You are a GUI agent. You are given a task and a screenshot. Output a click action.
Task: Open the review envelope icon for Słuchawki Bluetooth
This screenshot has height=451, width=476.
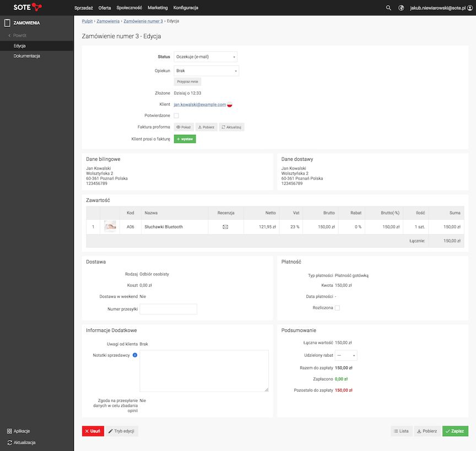pos(225,227)
